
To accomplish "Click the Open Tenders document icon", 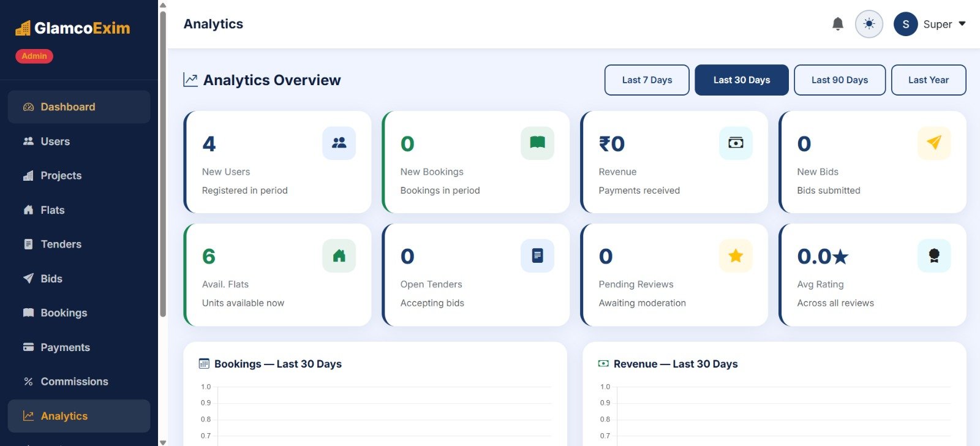I will pos(537,255).
